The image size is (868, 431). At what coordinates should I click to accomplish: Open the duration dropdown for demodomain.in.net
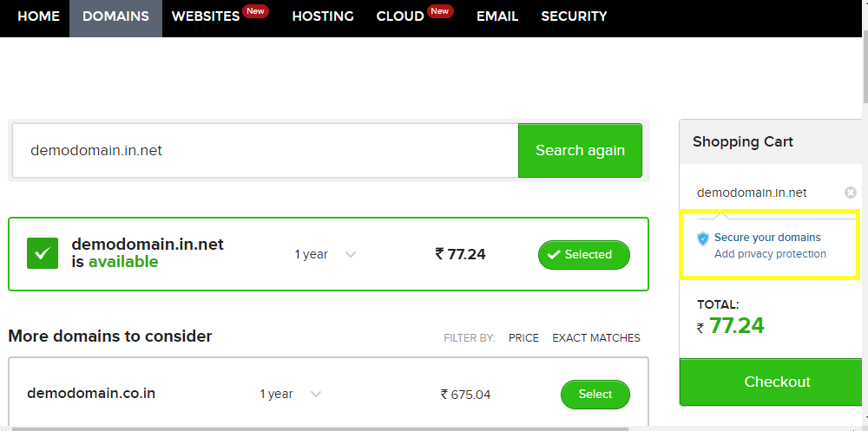325,254
